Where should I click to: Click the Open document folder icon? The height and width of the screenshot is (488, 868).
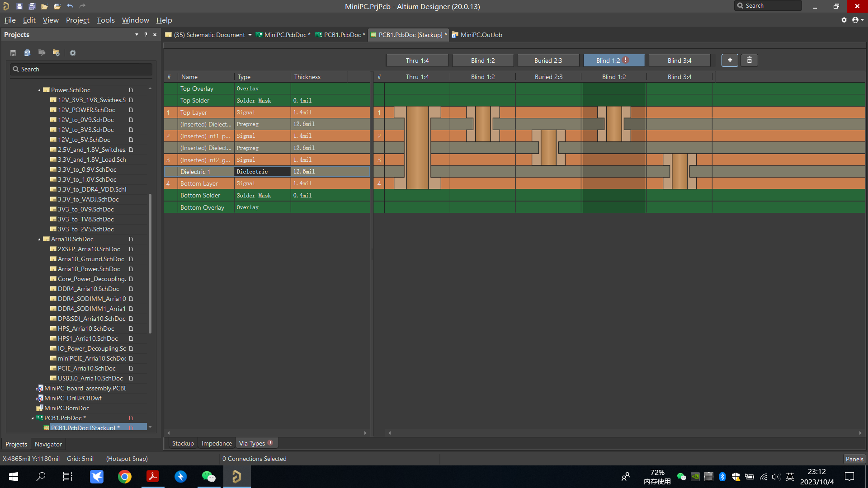44,6
